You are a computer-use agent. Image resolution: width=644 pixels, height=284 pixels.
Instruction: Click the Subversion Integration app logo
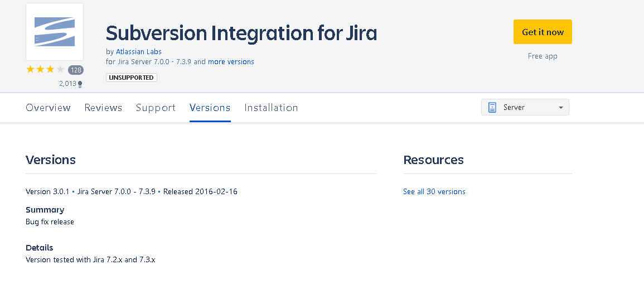point(55,32)
